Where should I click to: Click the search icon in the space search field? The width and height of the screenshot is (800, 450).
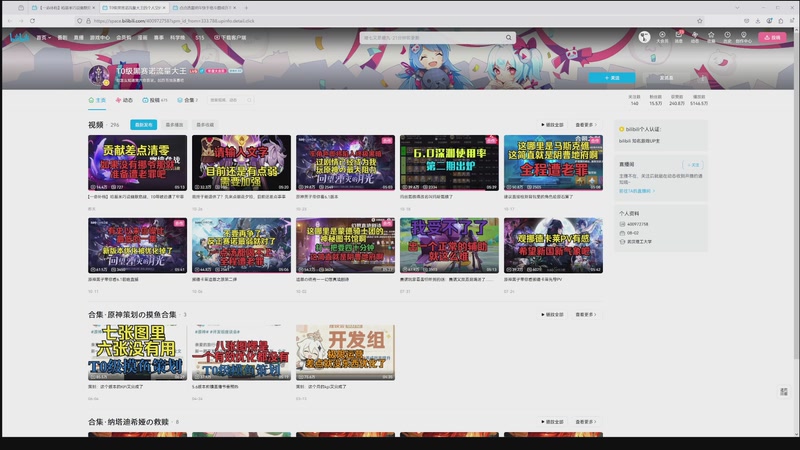(249, 100)
